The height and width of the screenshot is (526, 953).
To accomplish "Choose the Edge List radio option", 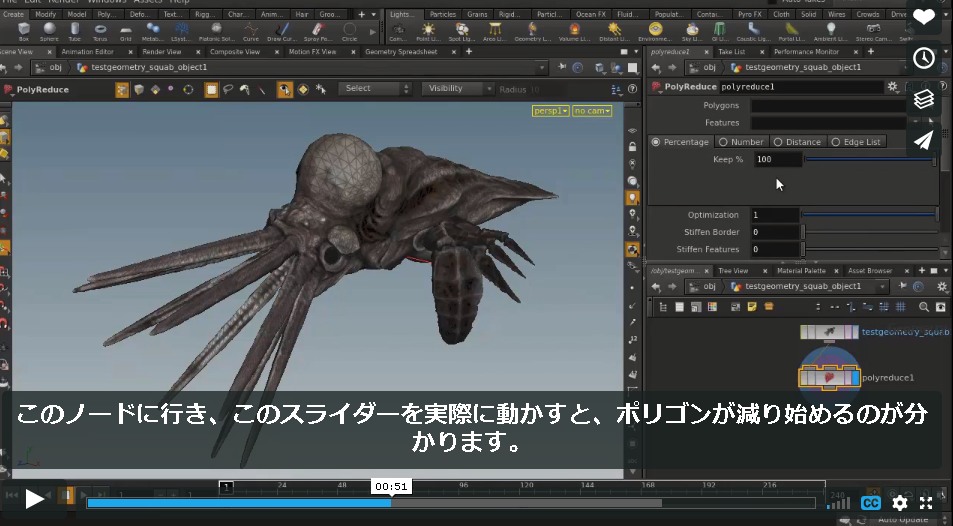I will (x=856, y=142).
